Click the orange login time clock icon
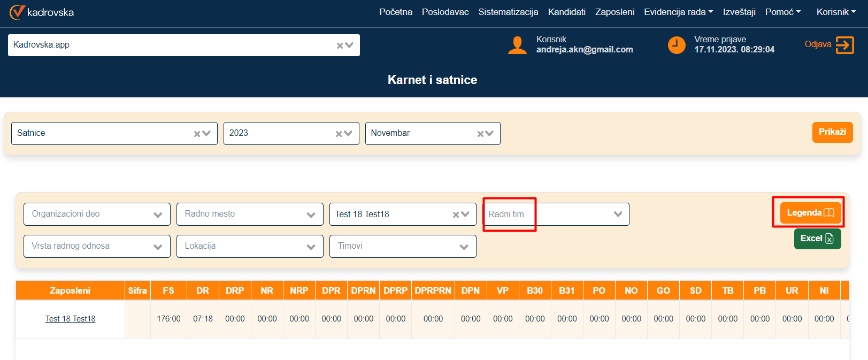 tap(677, 45)
